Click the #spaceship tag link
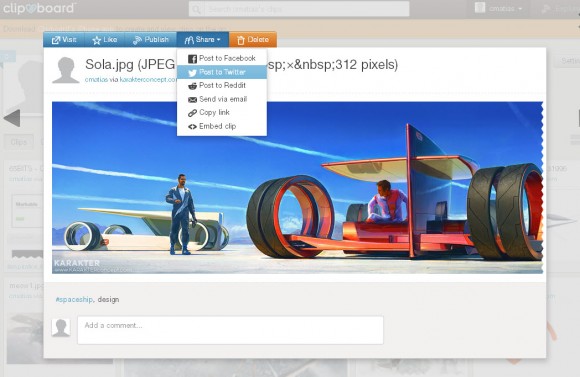 tap(74, 299)
